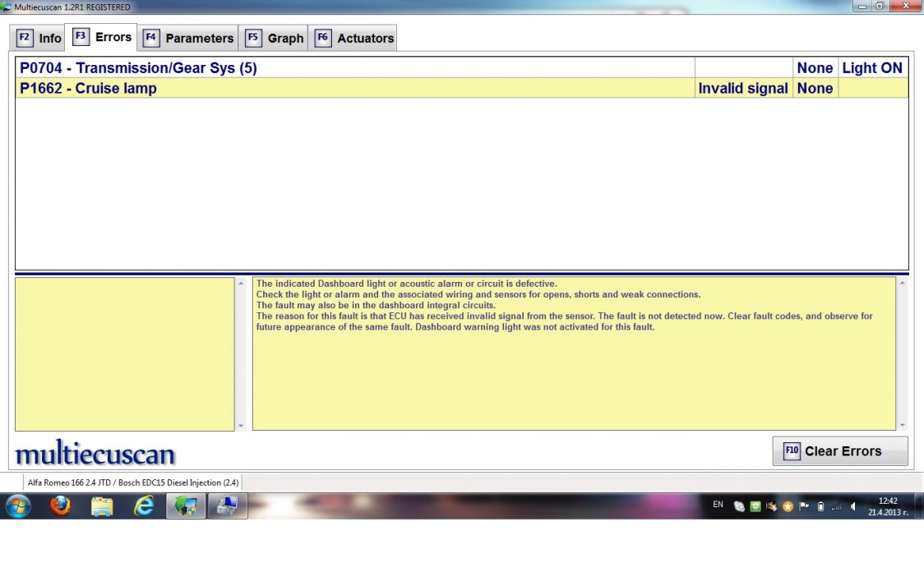
Task: Open the Windows Start menu
Action: pyautogui.click(x=17, y=506)
